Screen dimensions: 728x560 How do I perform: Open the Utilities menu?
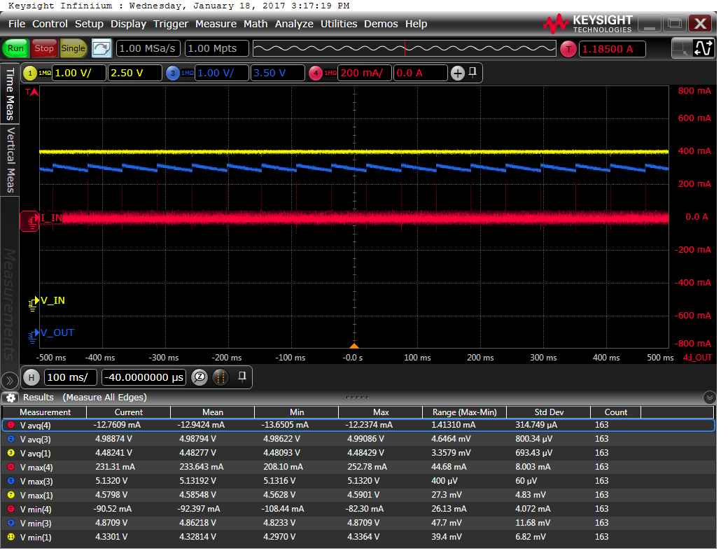[x=339, y=24]
